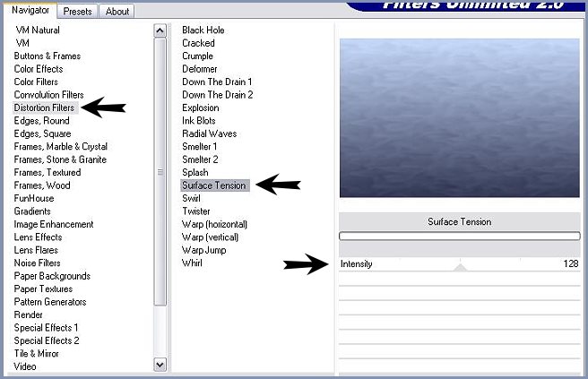The image size is (588, 379).
Task: Click the Surface Tension title bar
Action: pos(459,221)
